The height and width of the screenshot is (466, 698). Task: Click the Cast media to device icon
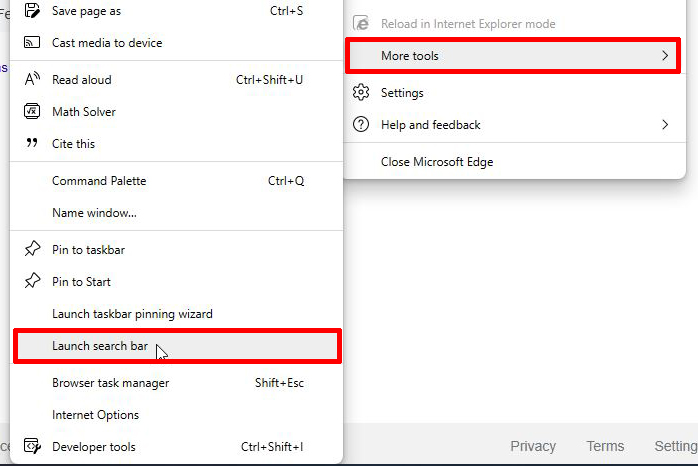click(x=32, y=43)
